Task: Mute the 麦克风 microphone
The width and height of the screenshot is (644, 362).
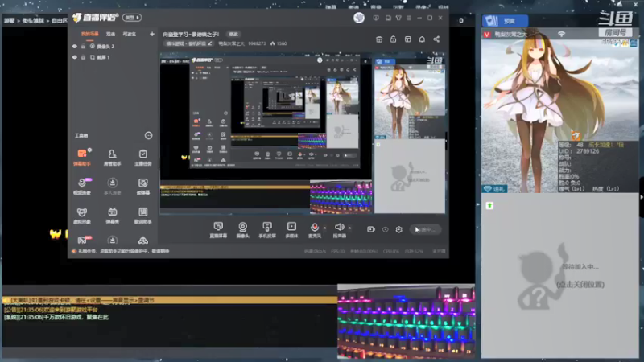Action: click(x=314, y=230)
